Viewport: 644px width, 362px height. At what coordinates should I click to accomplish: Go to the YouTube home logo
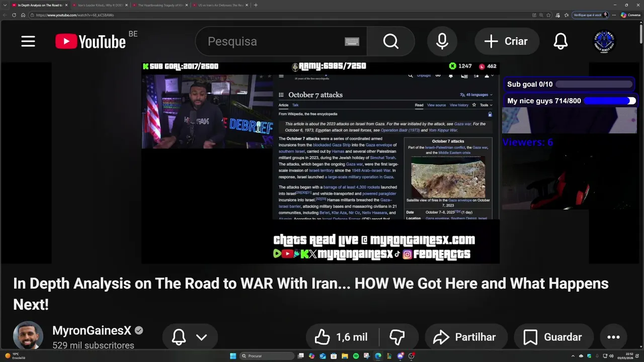tap(91, 41)
